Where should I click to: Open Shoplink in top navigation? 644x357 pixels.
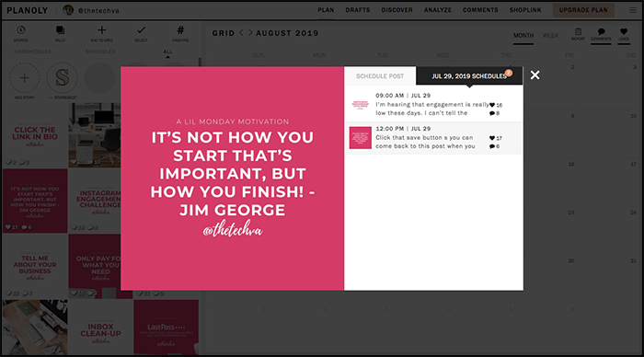[x=525, y=10]
